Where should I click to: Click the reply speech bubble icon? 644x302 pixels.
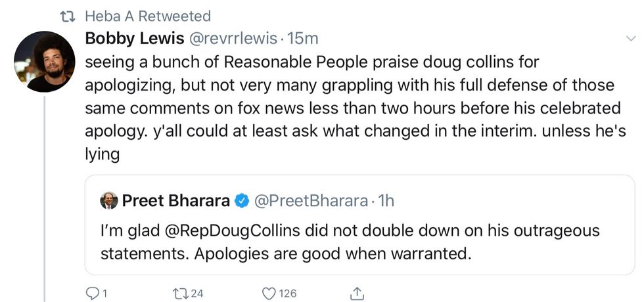coord(93,293)
